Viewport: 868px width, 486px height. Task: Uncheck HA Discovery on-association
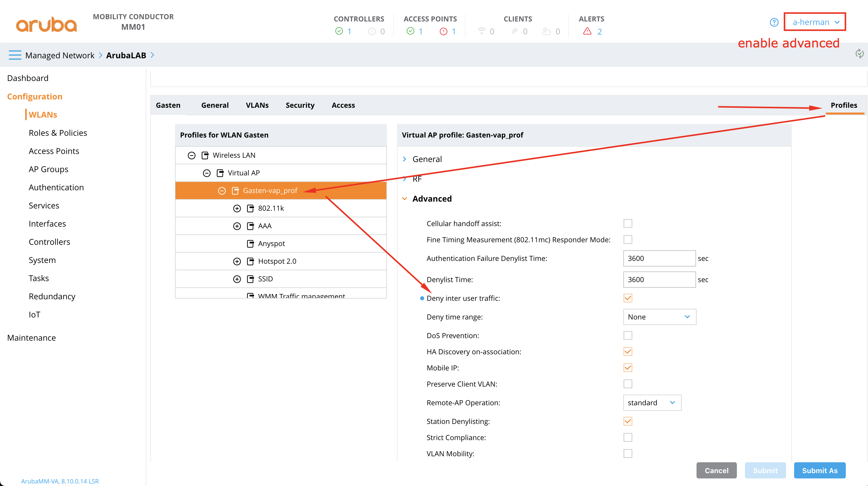627,352
